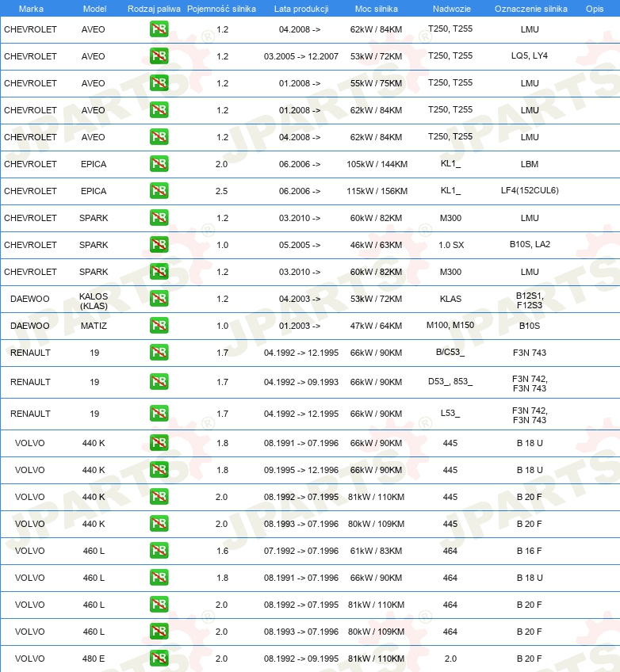Click the Opis column header
This screenshot has width=620, height=672.
coord(595,9)
